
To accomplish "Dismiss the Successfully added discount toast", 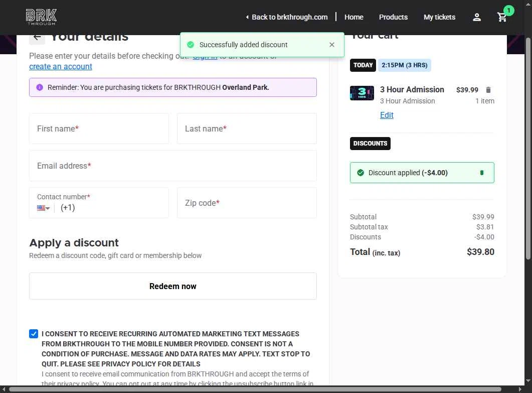I will 332,45.
